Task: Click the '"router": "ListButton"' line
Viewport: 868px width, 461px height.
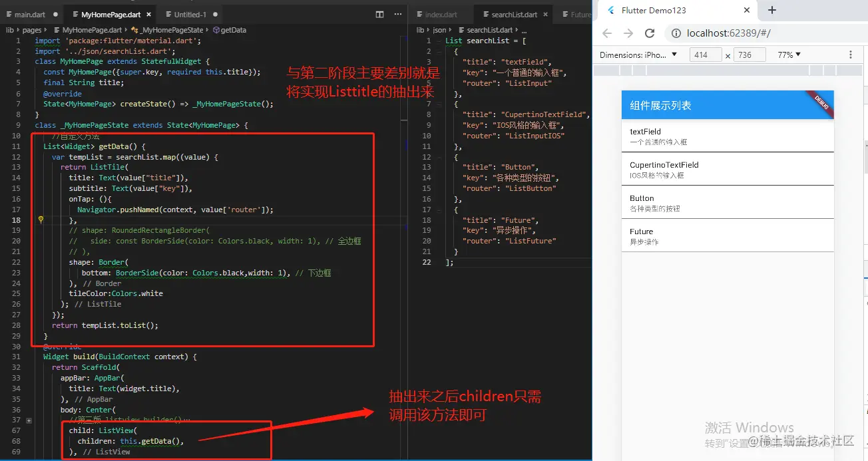Action: pyautogui.click(x=509, y=188)
